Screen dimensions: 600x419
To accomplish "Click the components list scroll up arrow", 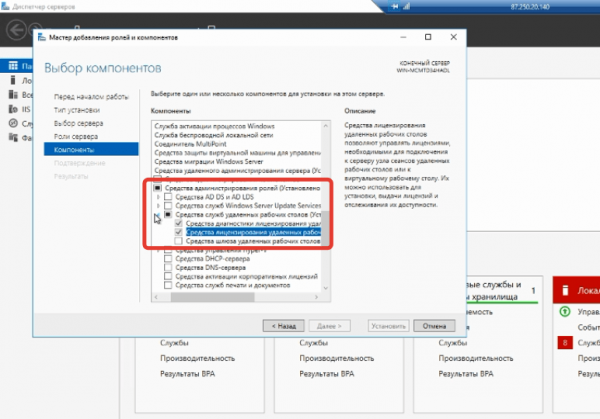I will pos(326,126).
